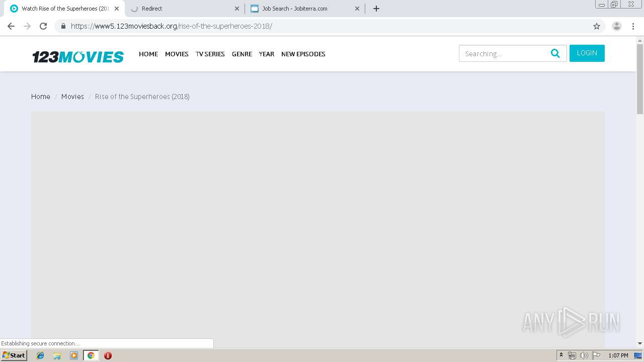Click the 123Movies logo

[78, 56]
